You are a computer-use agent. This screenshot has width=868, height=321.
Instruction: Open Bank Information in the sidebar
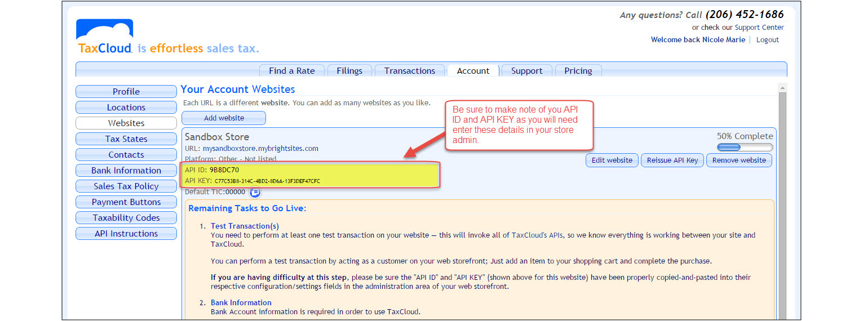tap(126, 171)
